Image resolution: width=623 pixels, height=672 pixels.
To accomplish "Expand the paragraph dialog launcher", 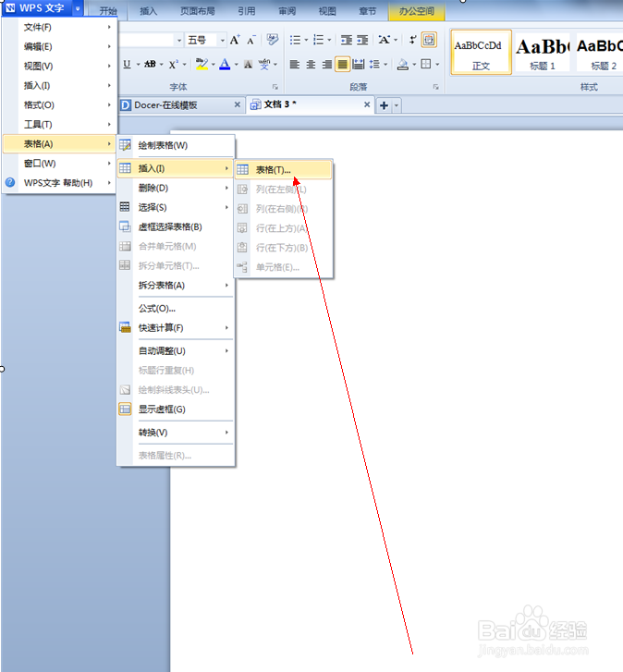I will click(435, 87).
